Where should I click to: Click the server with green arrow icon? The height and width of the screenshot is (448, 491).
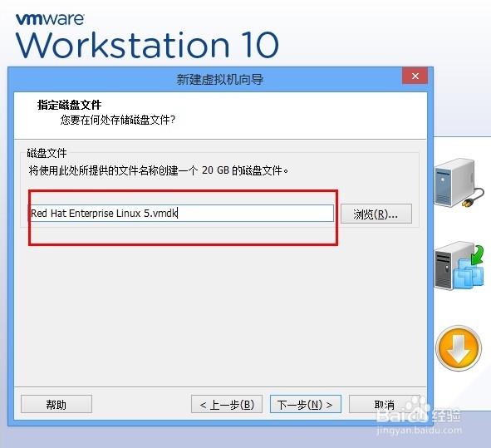tap(459, 266)
